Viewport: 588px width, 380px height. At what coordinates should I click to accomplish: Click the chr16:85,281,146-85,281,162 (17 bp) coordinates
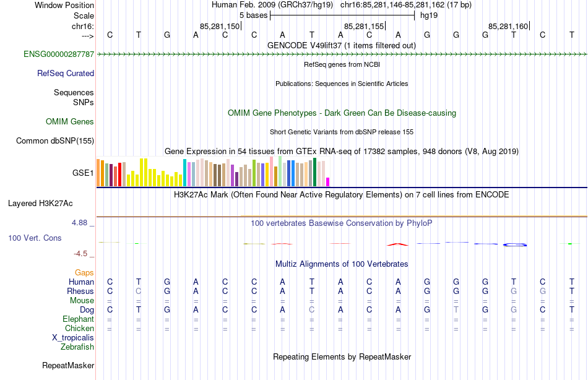pos(406,5)
